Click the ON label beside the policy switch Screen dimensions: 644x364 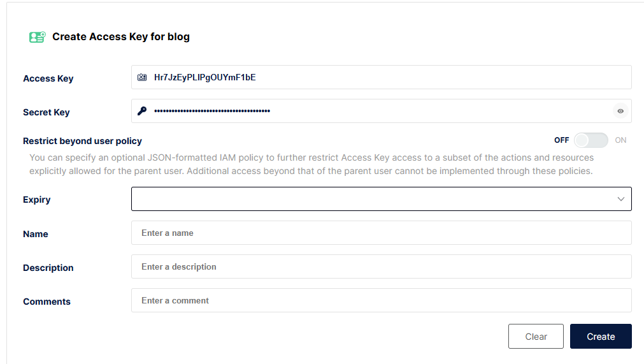[x=620, y=140]
